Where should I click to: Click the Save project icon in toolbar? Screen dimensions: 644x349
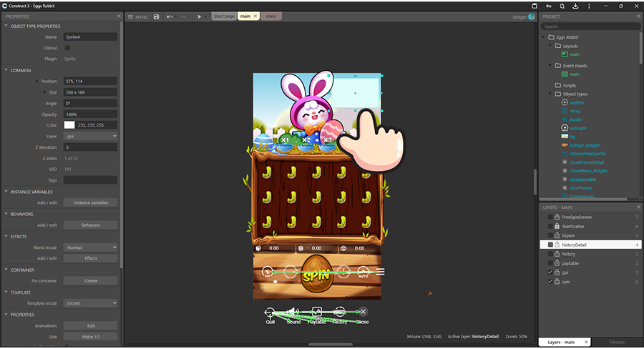(x=156, y=16)
